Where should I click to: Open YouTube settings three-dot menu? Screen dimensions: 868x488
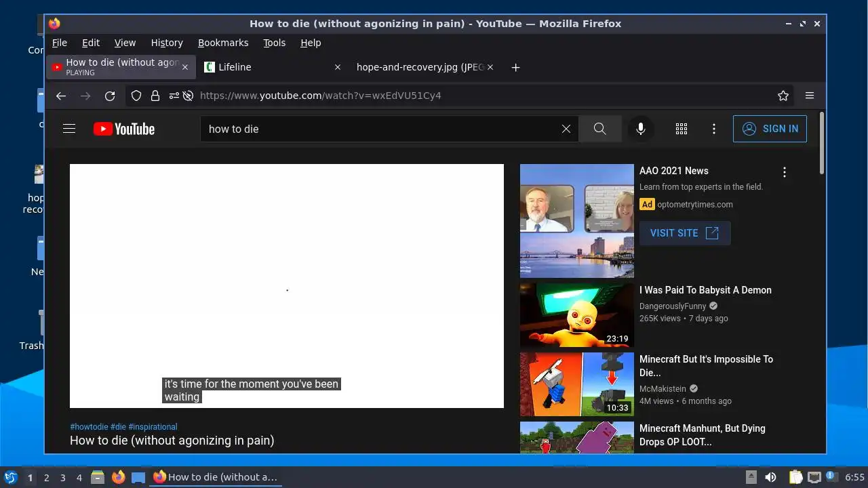[714, 129]
